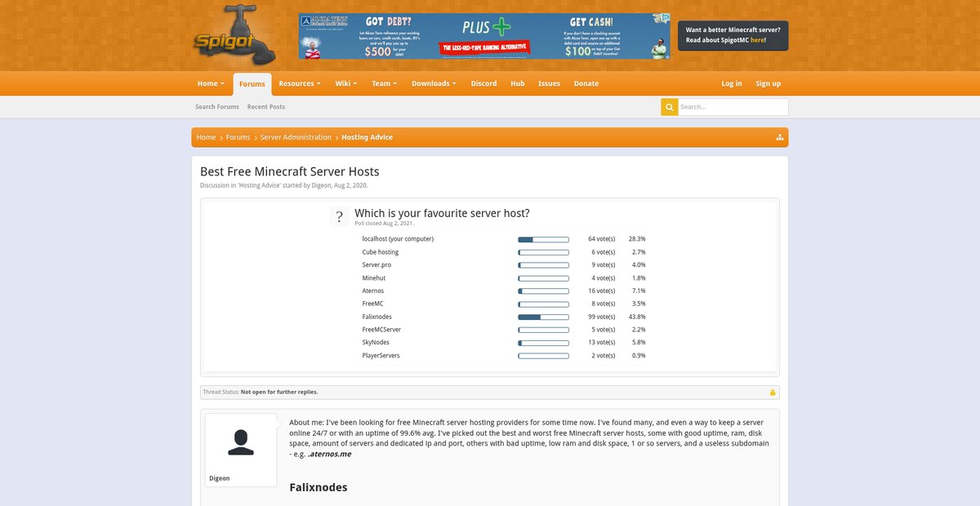Image resolution: width=980 pixels, height=506 pixels.
Task: Click the Log in link
Action: point(732,83)
